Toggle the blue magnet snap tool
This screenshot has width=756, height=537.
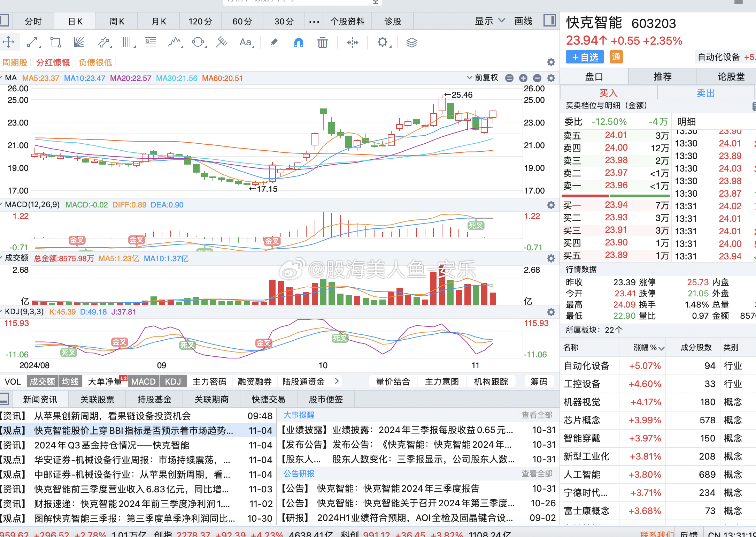pos(299,42)
